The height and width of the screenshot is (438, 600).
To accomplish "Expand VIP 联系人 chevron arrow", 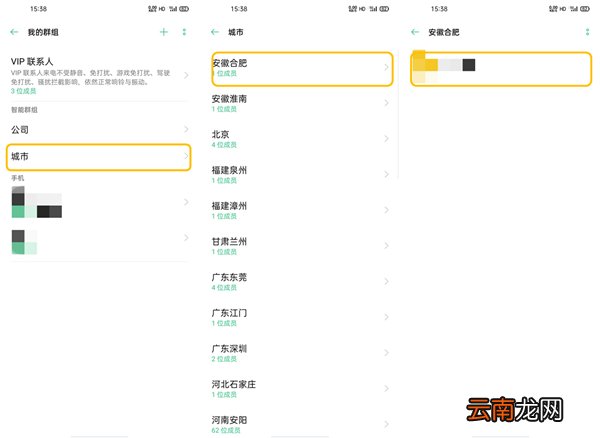I will pos(186,75).
